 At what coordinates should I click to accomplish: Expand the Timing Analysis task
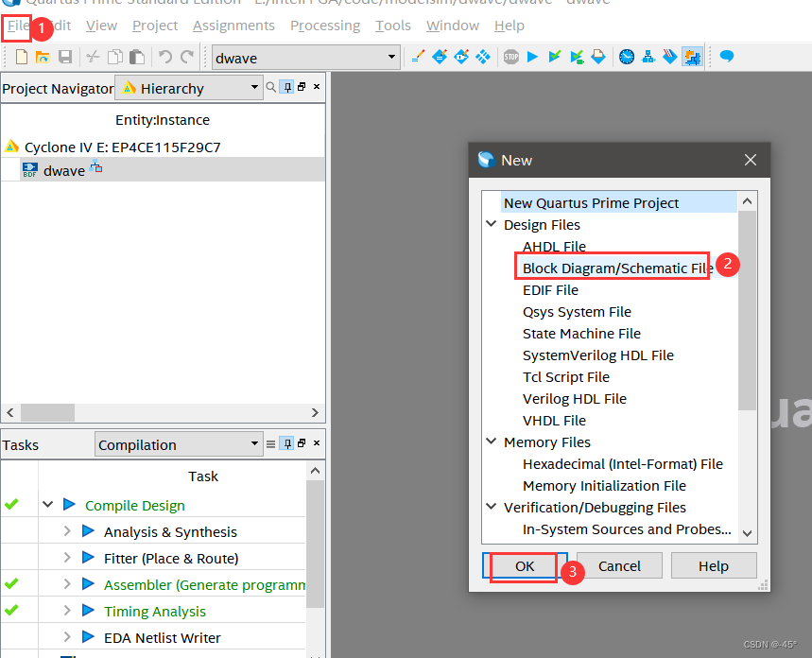point(67,610)
